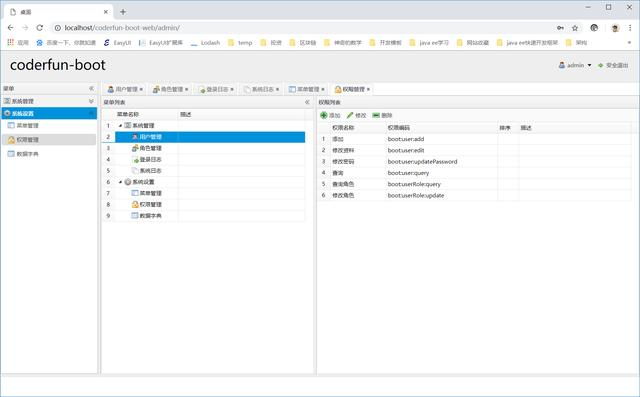The width and height of the screenshot is (640, 397).
Task: Close the 用户管理 tab
Action: [x=141, y=89]
